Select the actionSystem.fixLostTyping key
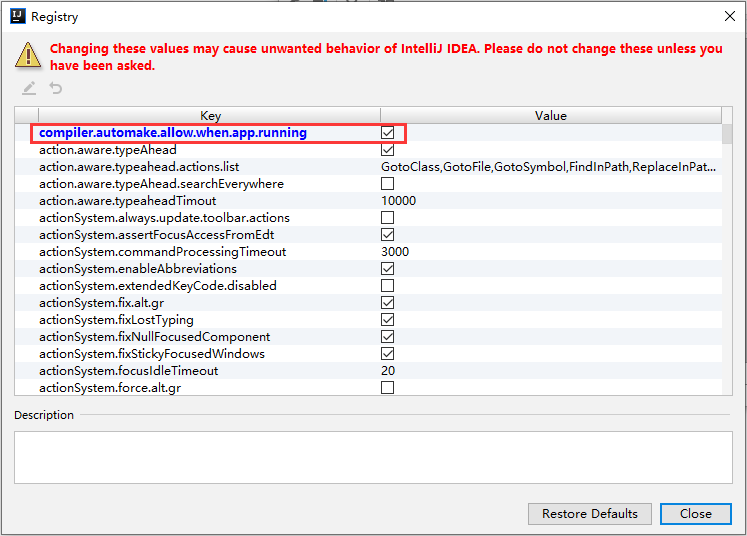Viewport: 747px width, 536px height. (x=116, y=320)
